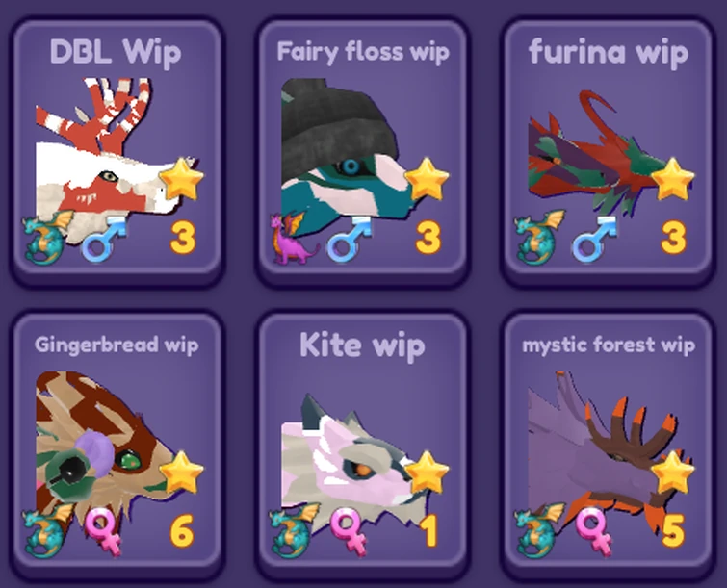Click the male symbol on DBL Wip card
Screen dimensions: 727x588
(104, 238)
